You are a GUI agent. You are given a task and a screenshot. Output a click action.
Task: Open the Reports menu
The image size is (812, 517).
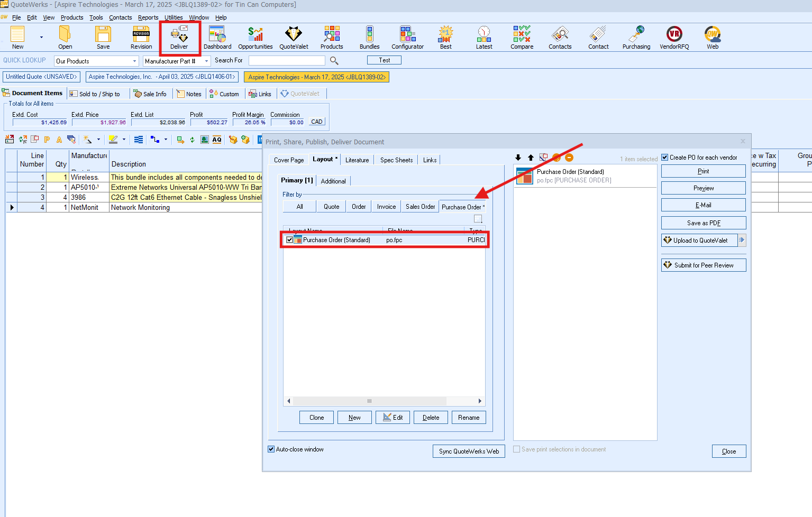tap(148, 17)
